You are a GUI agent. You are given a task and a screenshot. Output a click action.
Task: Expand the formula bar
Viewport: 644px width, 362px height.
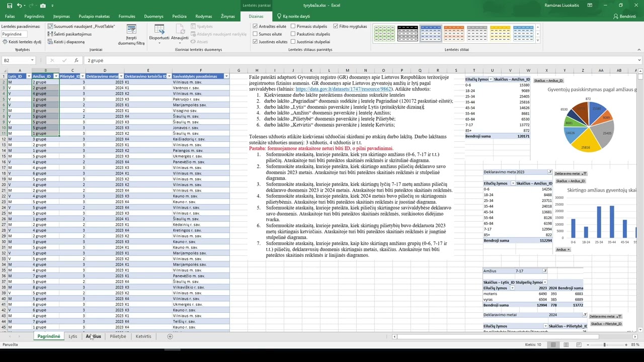638,60
